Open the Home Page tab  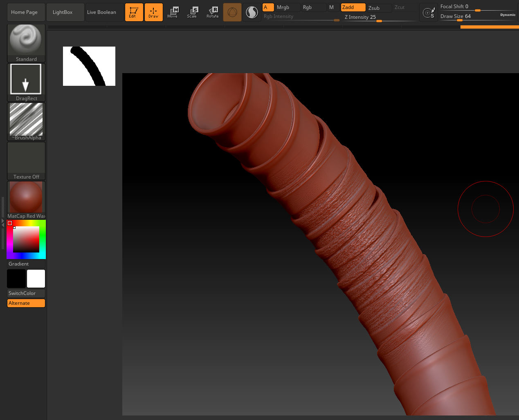[25, 12]
